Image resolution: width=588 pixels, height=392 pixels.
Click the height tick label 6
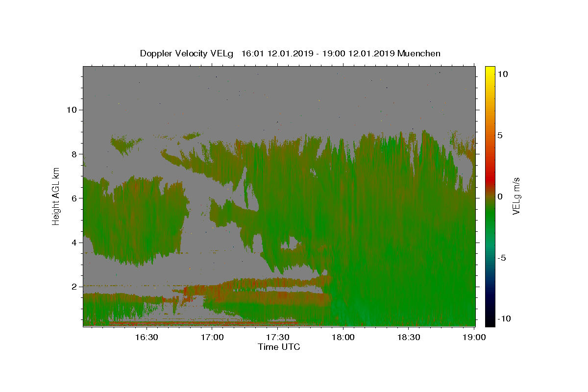tap(74, 198)
